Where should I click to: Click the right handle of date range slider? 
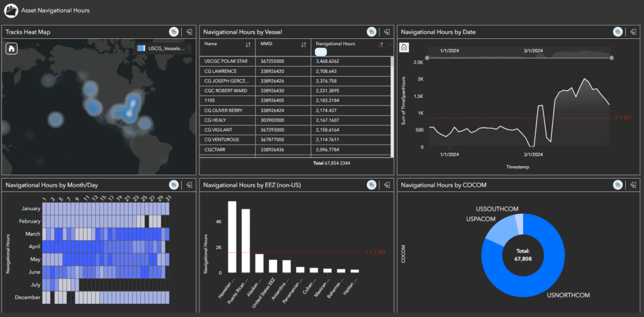click(x=611, y=58)
